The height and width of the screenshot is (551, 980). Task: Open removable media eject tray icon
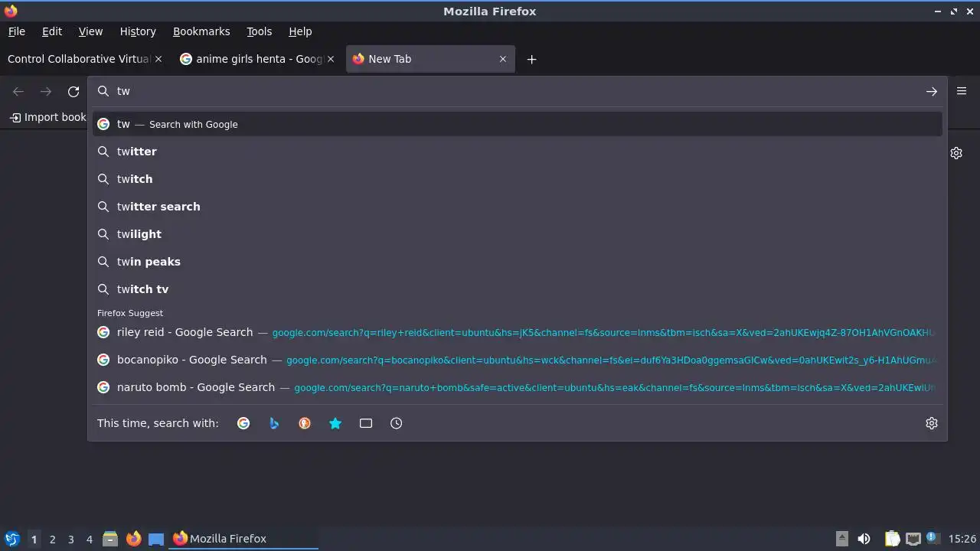(x=841, y=539)
